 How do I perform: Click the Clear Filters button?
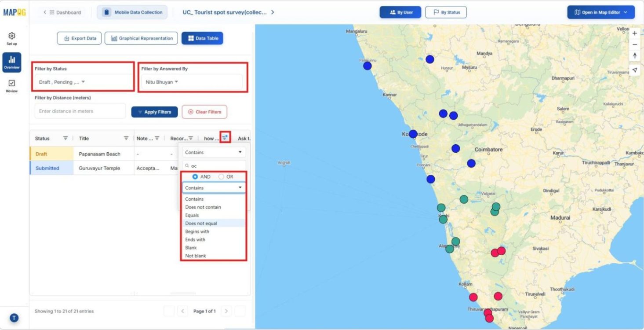click(x=204, y=112)
